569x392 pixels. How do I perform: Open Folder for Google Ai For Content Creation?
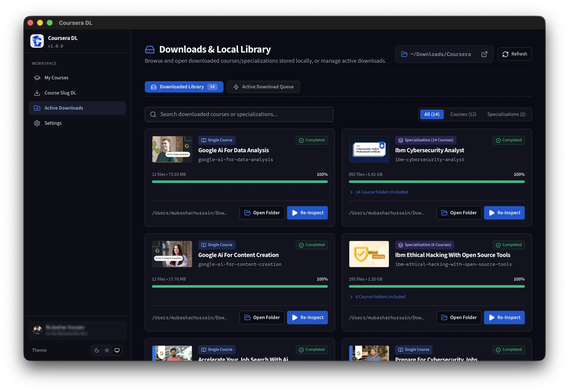click(x=262, y=317)
